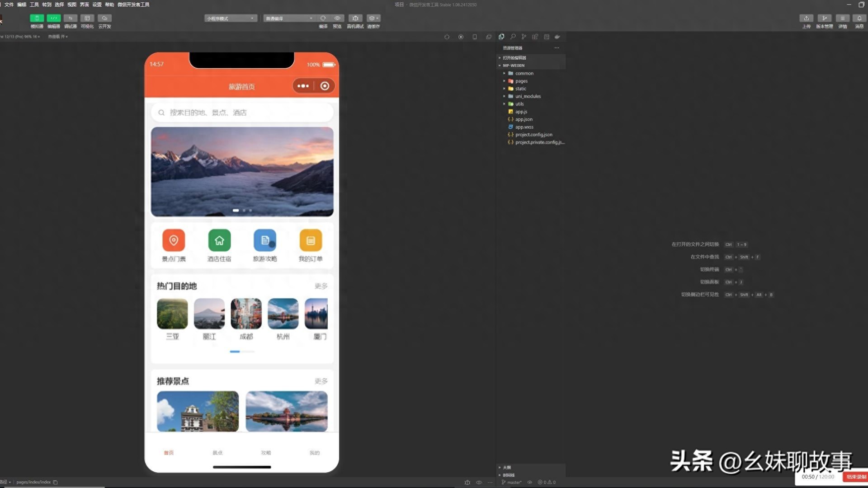Select the 成都 destination thumbnail
This screenshot has width=868, height=488.
point(246,314)
